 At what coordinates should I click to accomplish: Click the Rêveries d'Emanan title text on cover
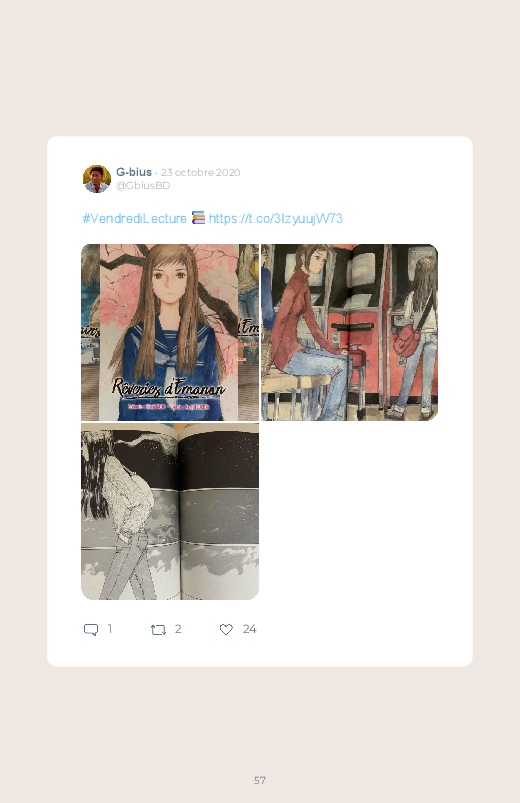169,388
